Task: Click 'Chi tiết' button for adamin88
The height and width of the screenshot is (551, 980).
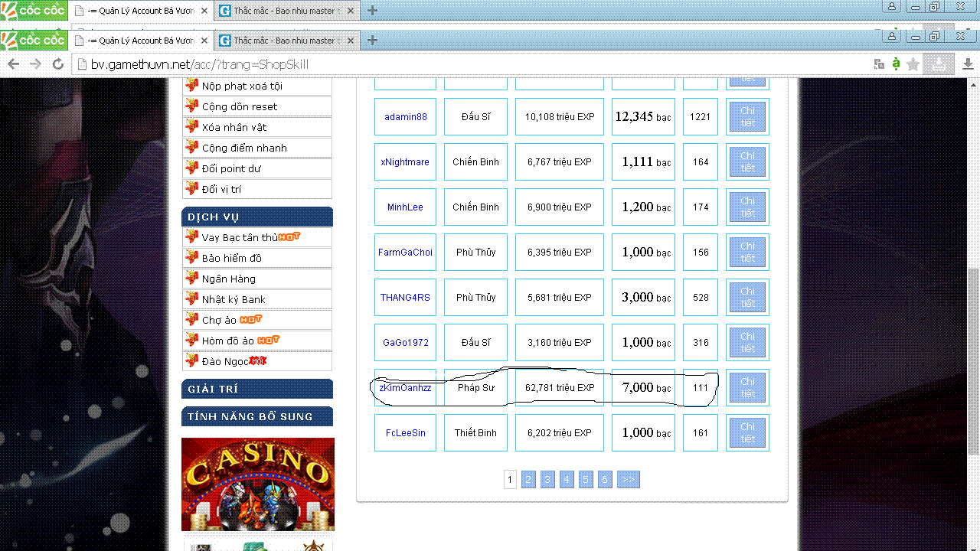Action: [x=747, y=117]
